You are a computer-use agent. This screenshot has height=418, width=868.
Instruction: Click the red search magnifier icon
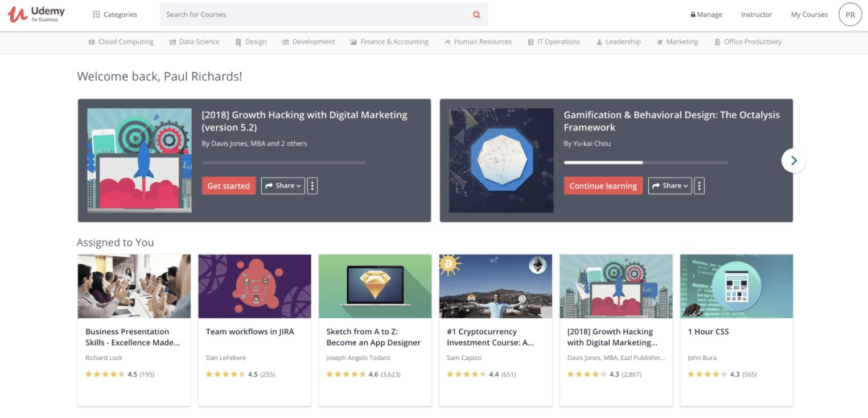point(477,15)
